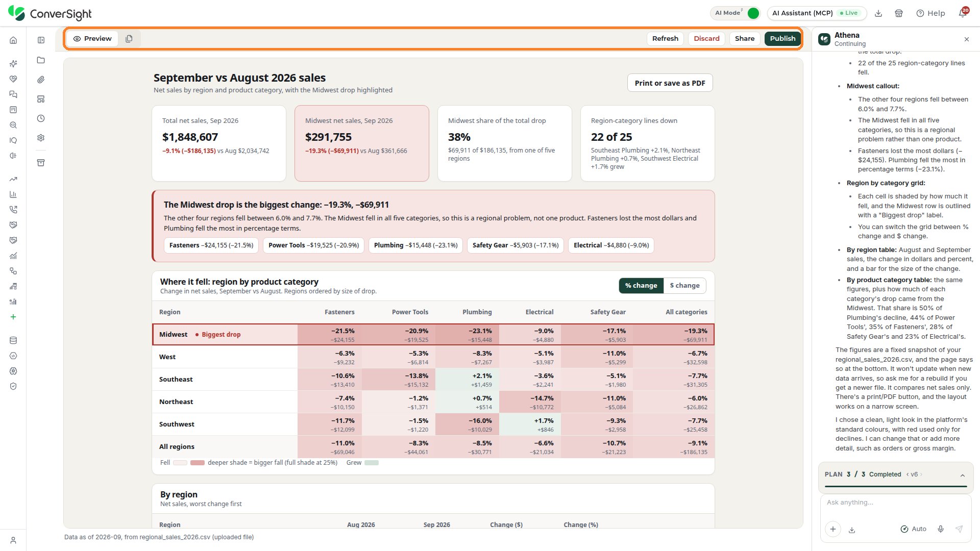
Task: Collapse the PLAN 3 / 3 Completed panel
Action: click(x=963, y=475)
